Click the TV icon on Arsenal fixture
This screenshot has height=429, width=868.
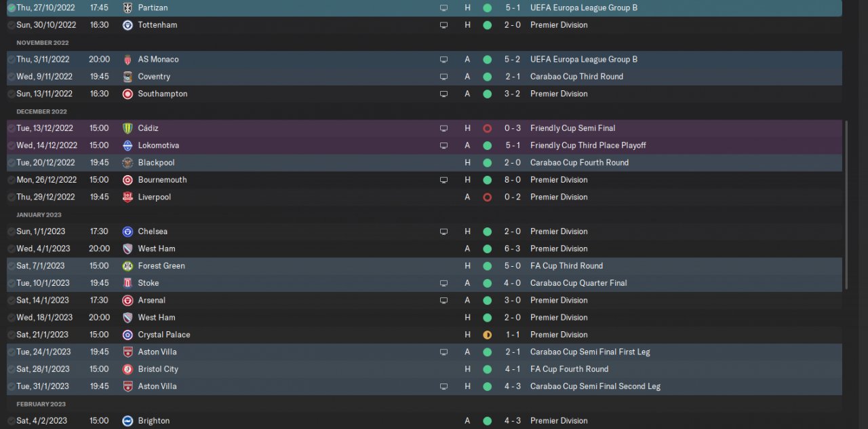pyautogui.click(x=443, y=301)
